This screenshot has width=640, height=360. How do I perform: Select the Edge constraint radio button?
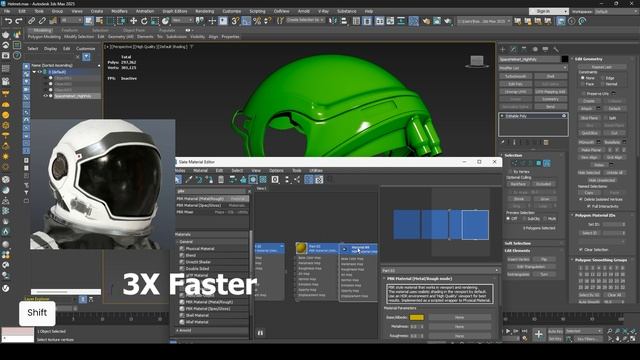(x=602, y=78)
